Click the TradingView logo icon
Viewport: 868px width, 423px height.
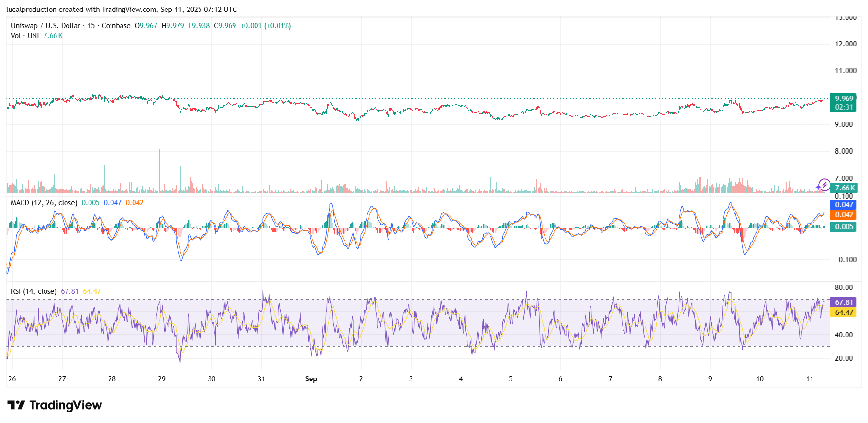pos(16,405)
